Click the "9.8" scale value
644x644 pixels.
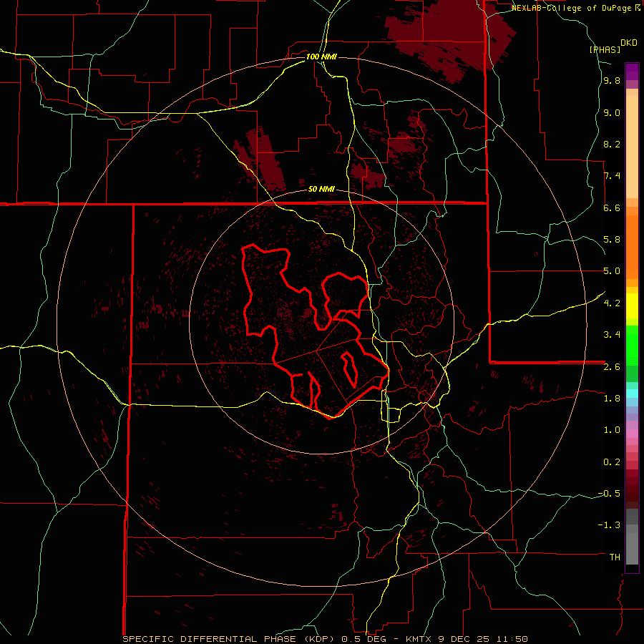[x=612, y=81]
